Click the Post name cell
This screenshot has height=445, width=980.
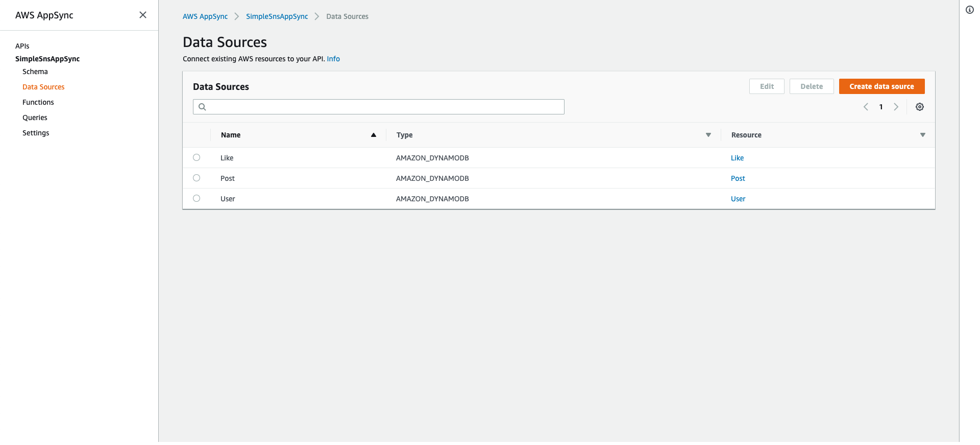point(228,178)
